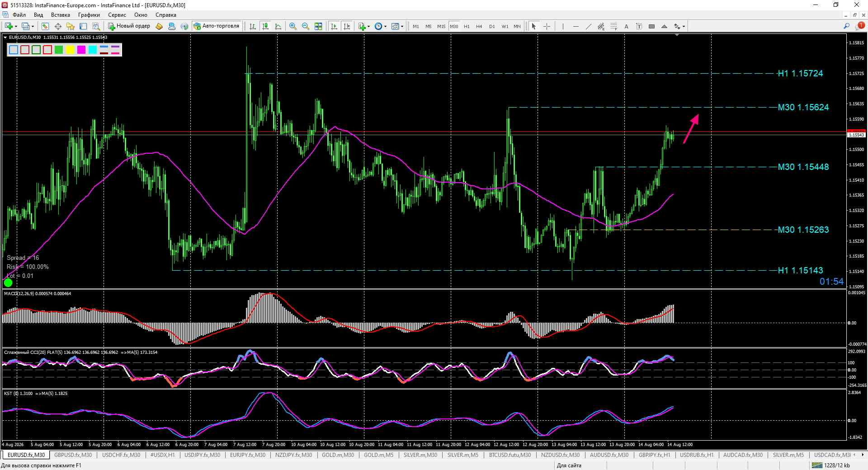Click the green status circle on chart
The height and width of the screenshot is (470, 868).
8,283
